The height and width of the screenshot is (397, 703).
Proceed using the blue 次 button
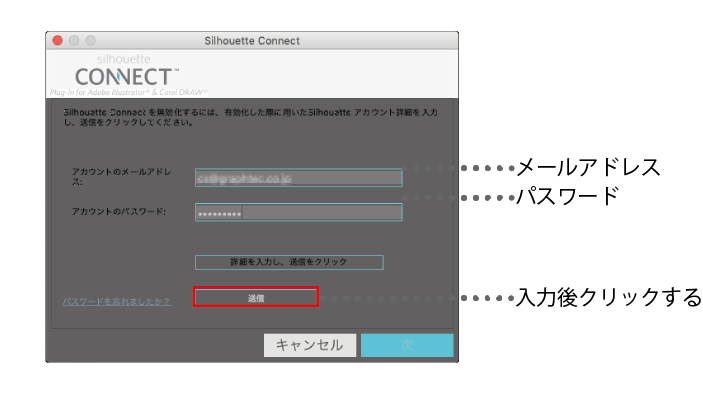click(x=407, y=345)
